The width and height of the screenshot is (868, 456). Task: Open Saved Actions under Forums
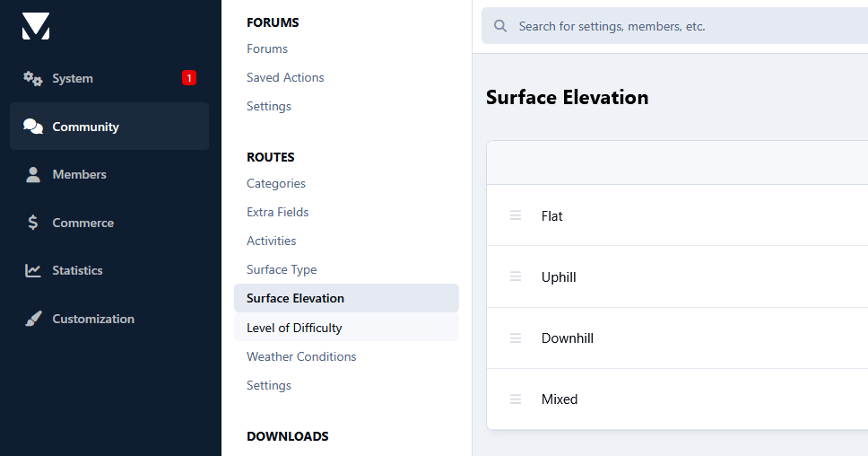pos(285,77)
